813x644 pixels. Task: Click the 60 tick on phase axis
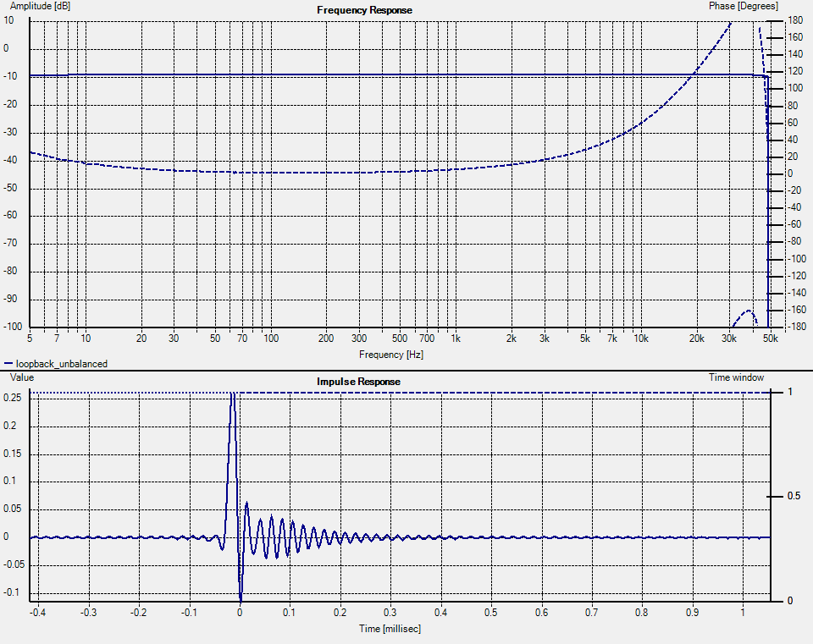coord(794,123)
